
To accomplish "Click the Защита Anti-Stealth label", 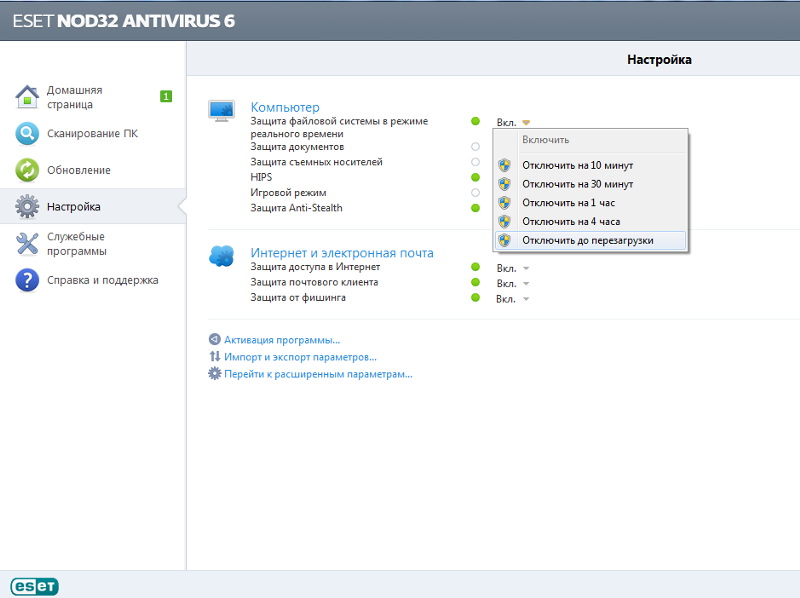I will tap(296, 208).
